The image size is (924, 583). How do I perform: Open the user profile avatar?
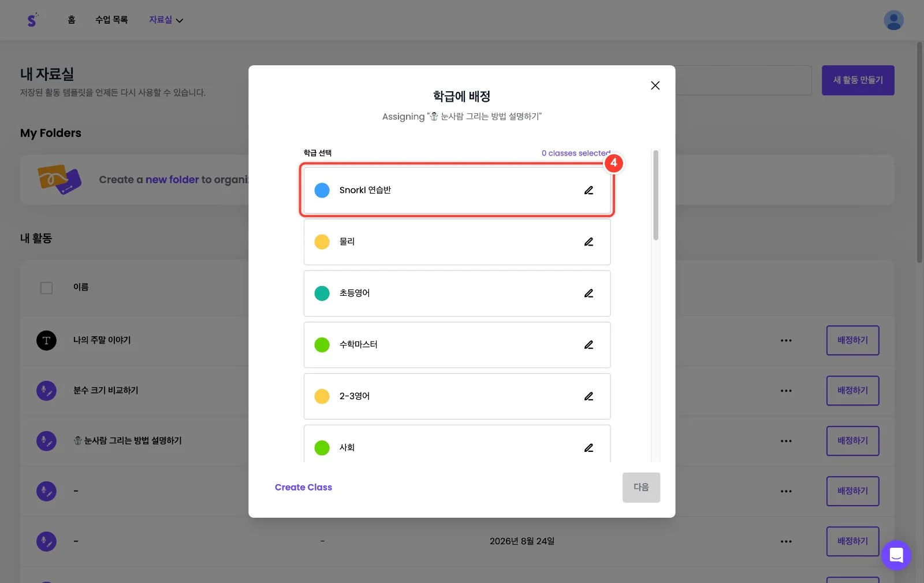point(893,20)
